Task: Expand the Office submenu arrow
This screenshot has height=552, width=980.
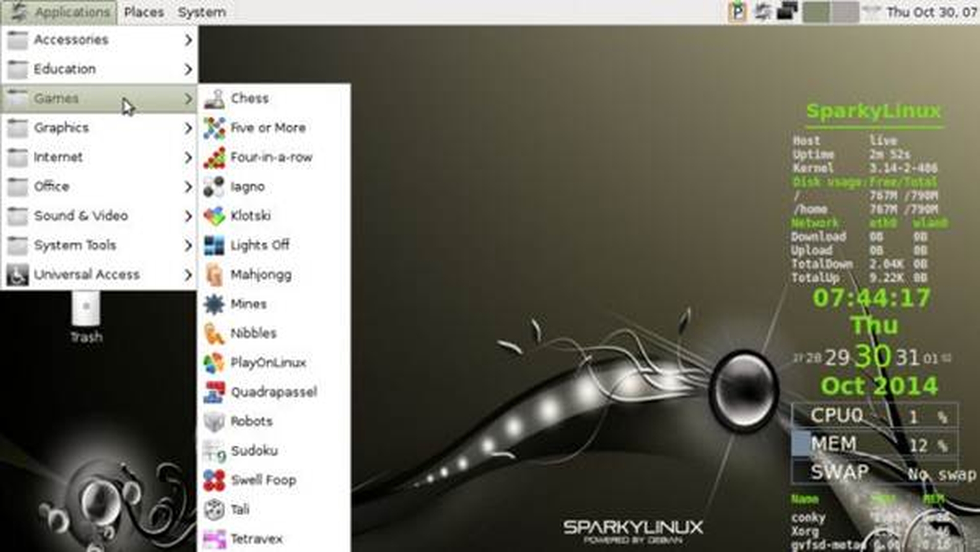Action: coord(188,186)
